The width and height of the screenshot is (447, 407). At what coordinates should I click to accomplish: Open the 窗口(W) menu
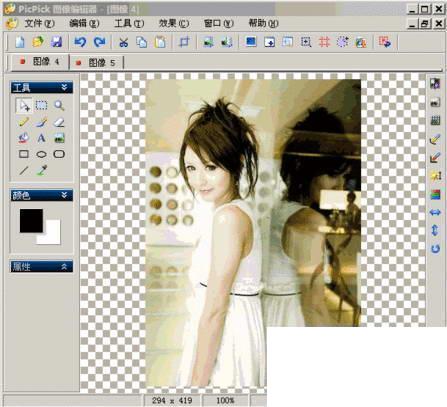coord(219,23)
